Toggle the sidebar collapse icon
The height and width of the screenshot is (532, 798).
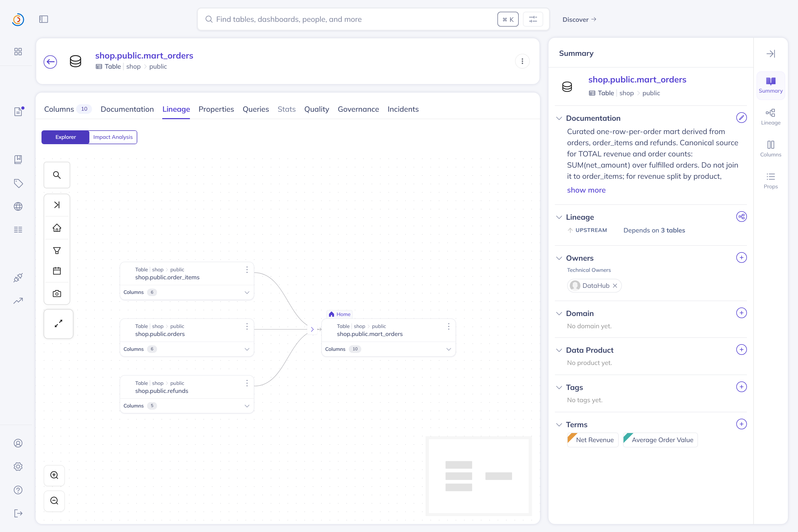tap(43, 19)
